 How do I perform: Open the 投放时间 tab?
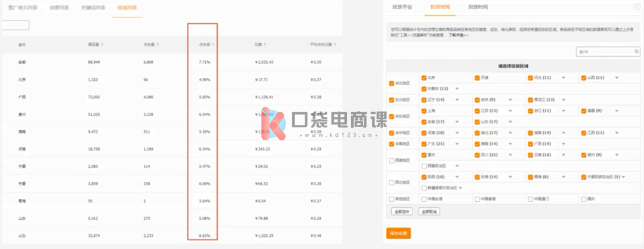point(478,7)
